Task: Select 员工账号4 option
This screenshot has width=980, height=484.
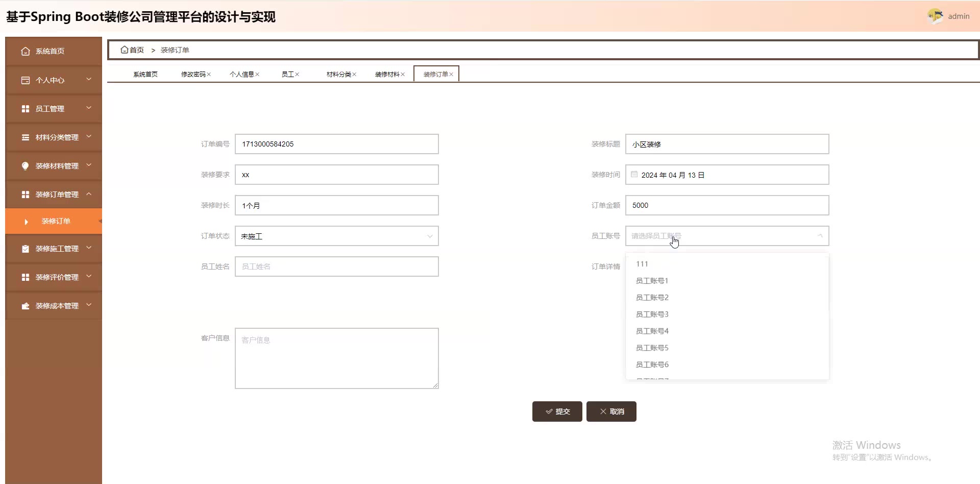Action: tap(727, 331)
